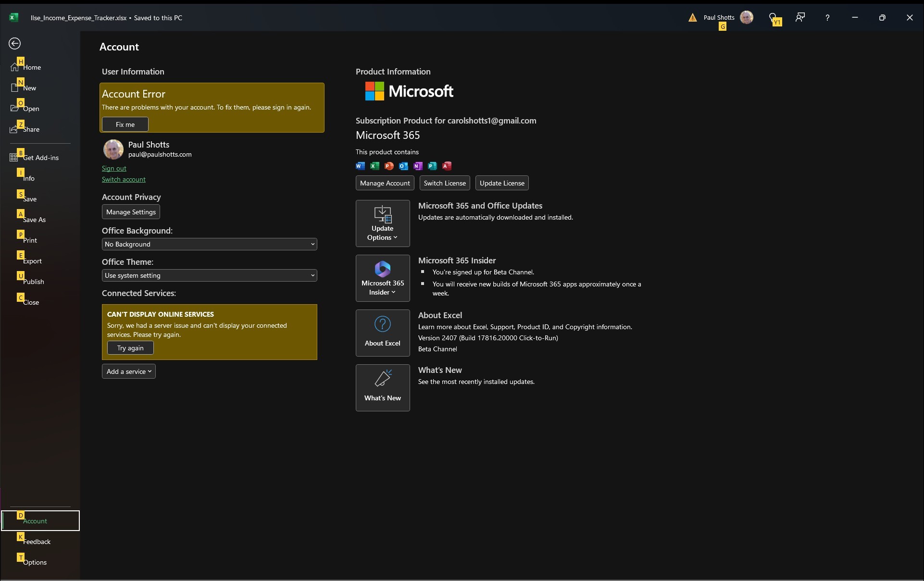Select Options in the left menu
The height and width of the screenshot is (581, 924).
pyautogui.click(x=35, y=562)
